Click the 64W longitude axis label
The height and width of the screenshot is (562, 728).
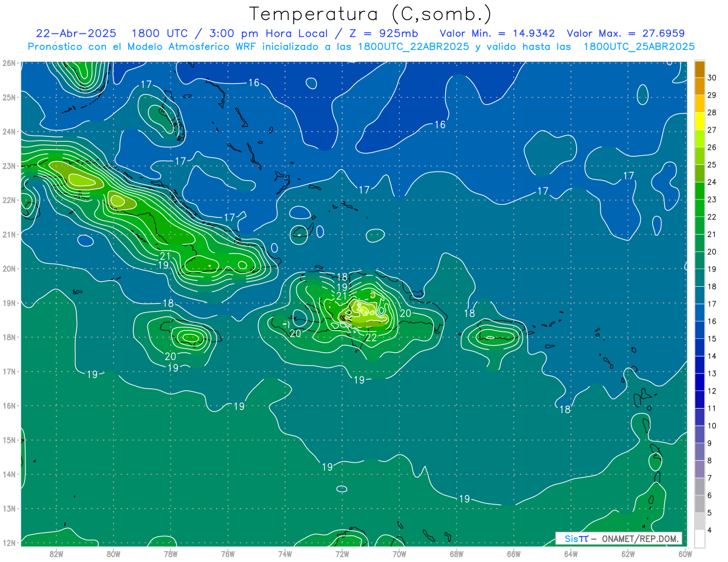[571, 554]
